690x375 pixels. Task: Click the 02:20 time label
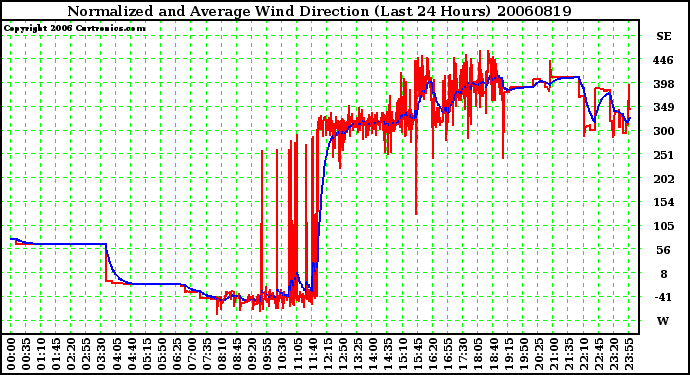(71, 354)
